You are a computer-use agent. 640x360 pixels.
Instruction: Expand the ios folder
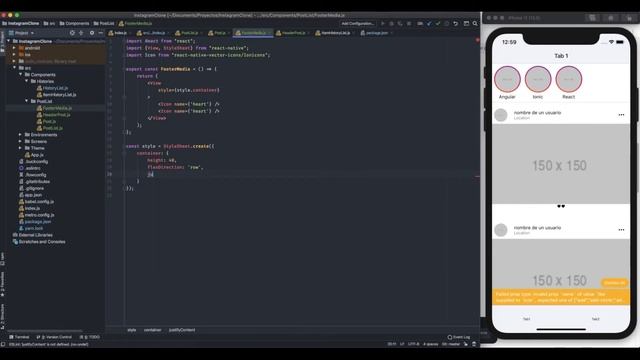(x=15, y=54)
